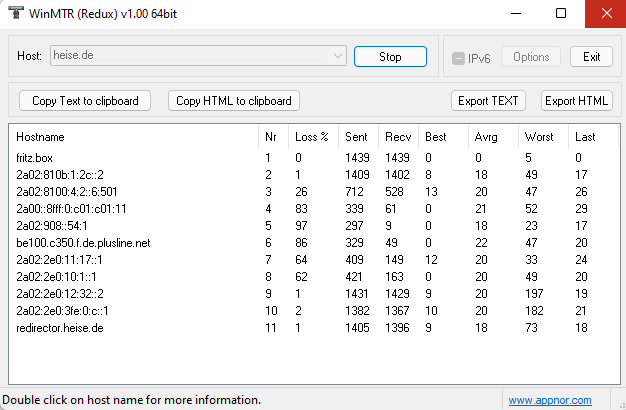Click the Hostname column header

point(40,136)
